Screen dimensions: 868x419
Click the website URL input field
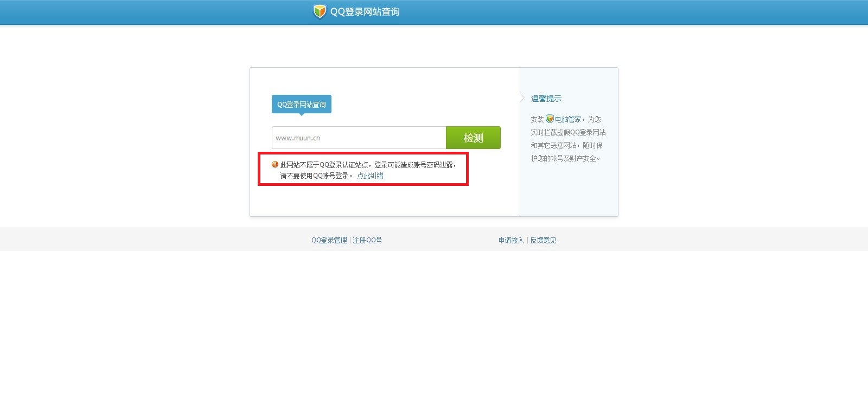[x=359, y=138]
